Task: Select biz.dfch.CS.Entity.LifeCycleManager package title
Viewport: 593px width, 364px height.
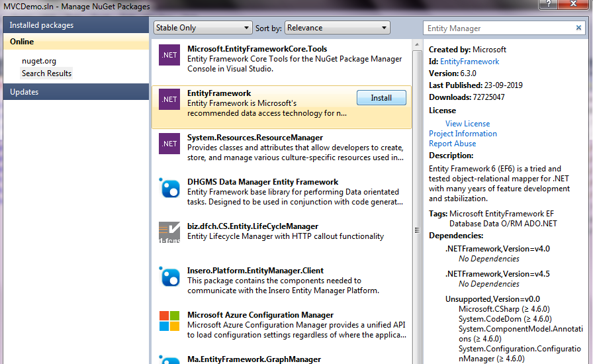Action: pyautogui.click(x=253, y=226)
